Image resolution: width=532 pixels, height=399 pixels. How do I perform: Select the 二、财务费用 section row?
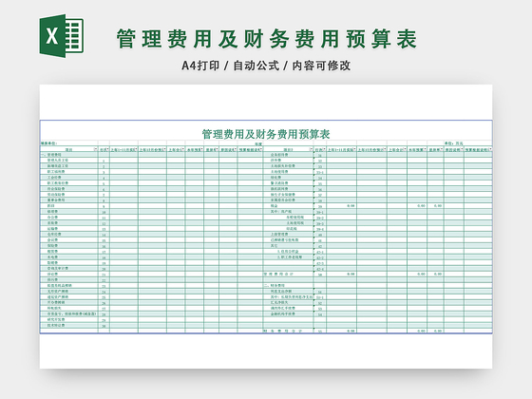click(275, 286)
